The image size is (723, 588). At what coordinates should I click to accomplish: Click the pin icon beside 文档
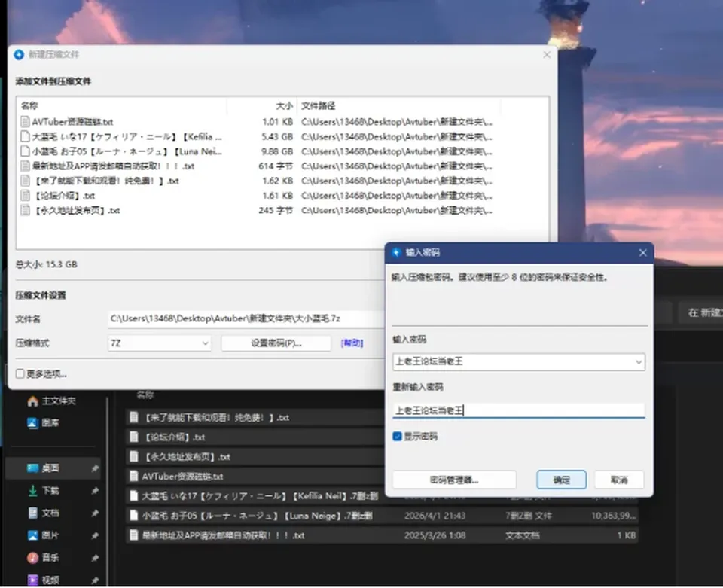(x=95, y=513)
